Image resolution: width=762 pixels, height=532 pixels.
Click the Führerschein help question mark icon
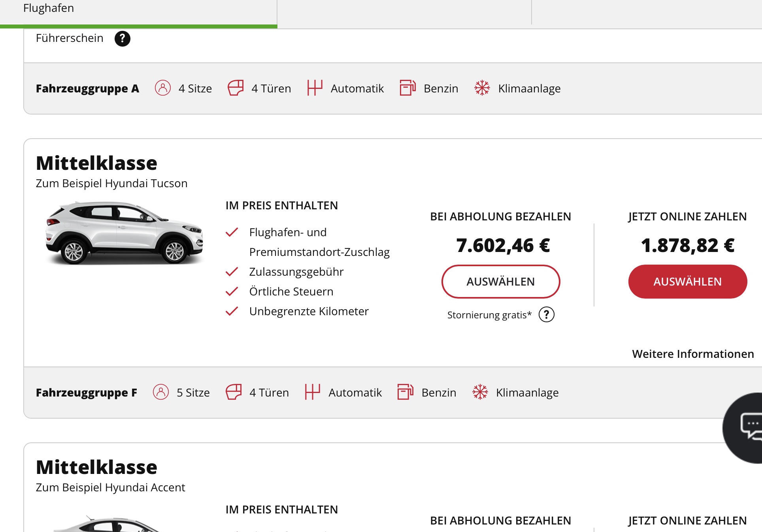(x=122, y=39)
